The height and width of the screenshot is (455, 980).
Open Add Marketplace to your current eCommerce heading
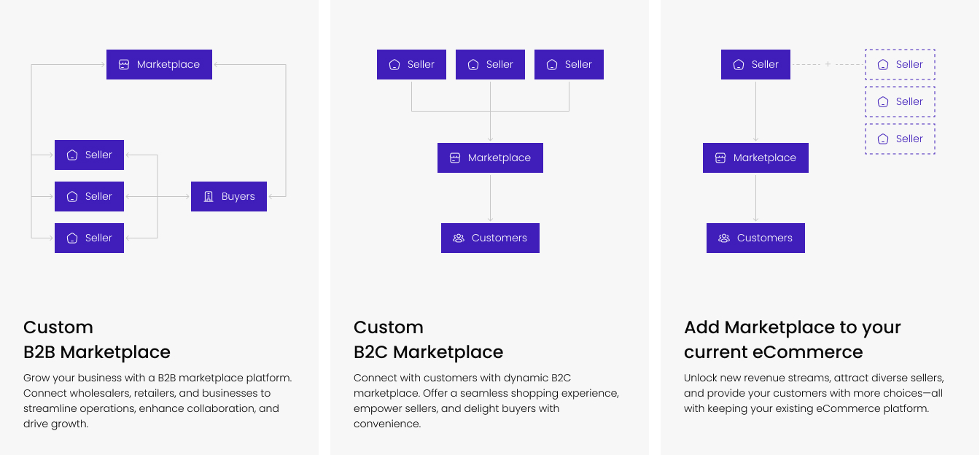pos(793,339)
